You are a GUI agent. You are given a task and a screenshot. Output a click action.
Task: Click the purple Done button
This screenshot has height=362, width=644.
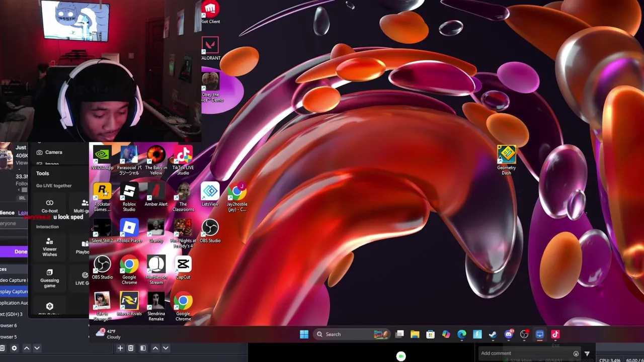tap(14, 252)
